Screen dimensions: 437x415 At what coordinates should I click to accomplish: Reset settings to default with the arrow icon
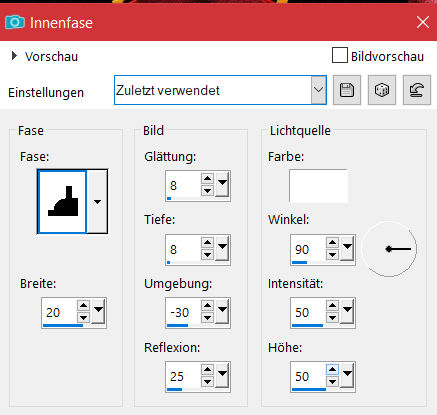tap(417, 90)
